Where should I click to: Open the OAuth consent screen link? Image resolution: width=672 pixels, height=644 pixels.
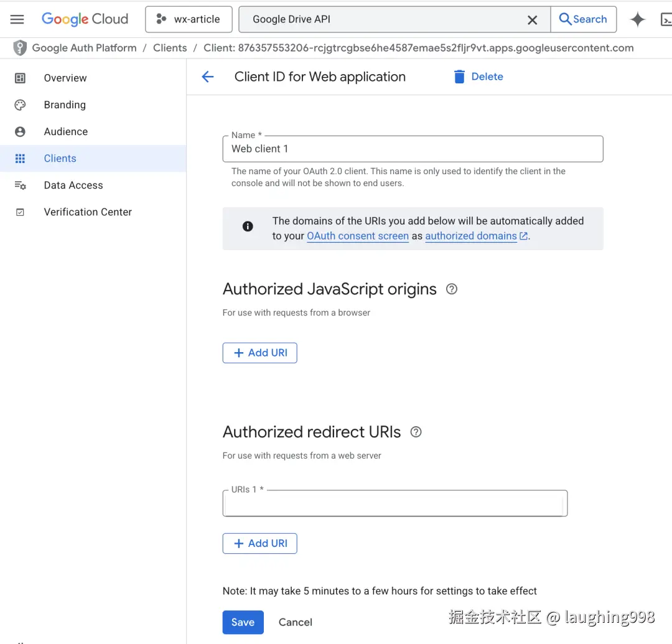pos(358,236)
